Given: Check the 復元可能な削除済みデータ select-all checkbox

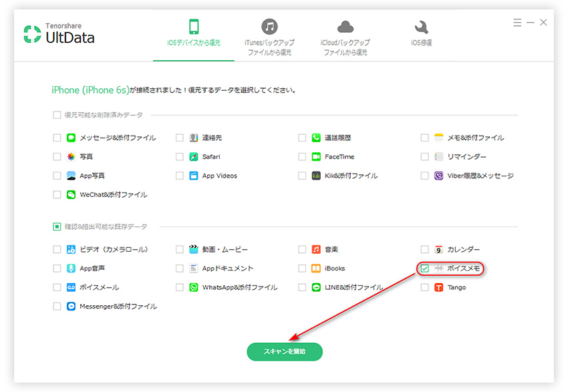Looking at the screenshot, I should [x=57, y=115].
